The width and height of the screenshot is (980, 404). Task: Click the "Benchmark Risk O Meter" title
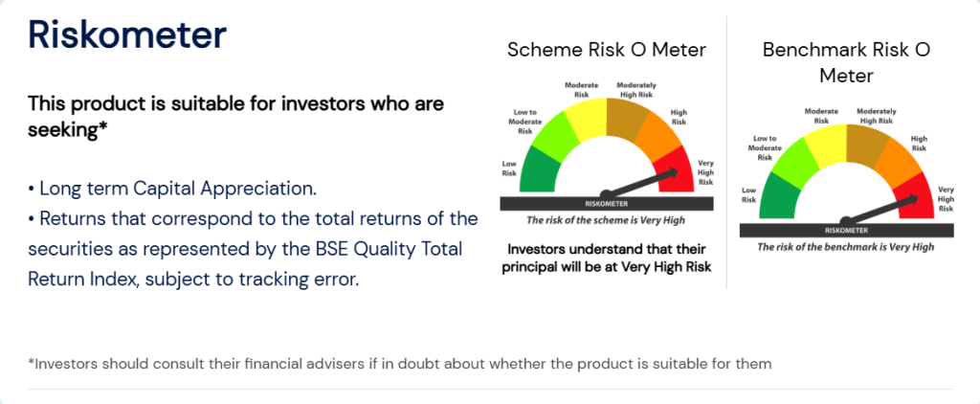coord(846,61)
